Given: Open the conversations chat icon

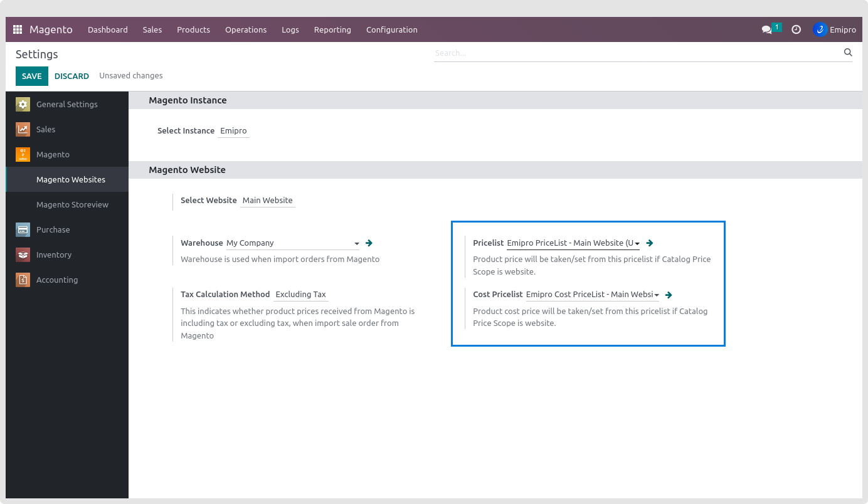Looking at the screenshot, I should coord(766,29).
